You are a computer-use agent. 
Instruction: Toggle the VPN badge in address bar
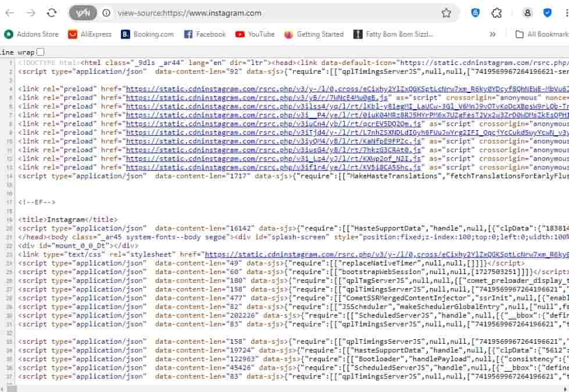[x=83, y=13]
